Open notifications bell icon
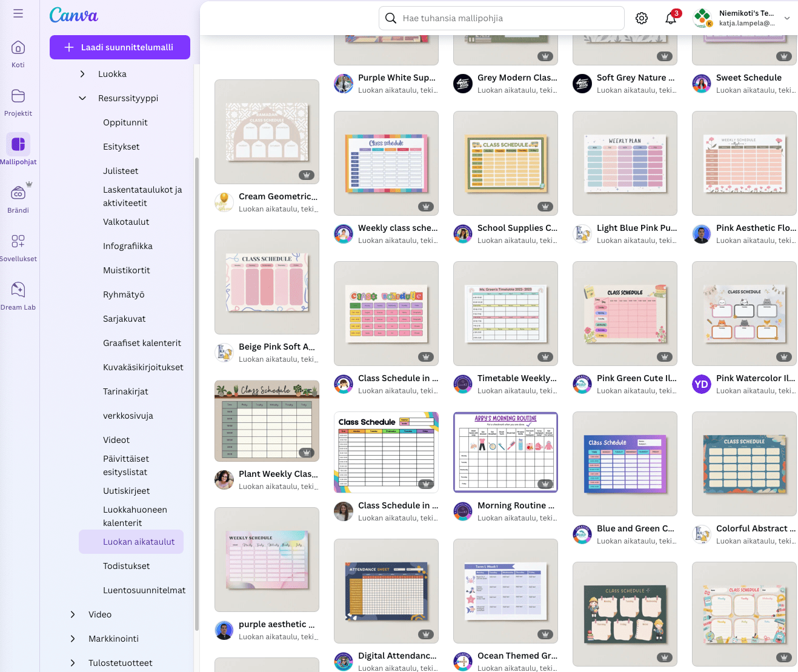798x672 pixels. tap(671, 18)
